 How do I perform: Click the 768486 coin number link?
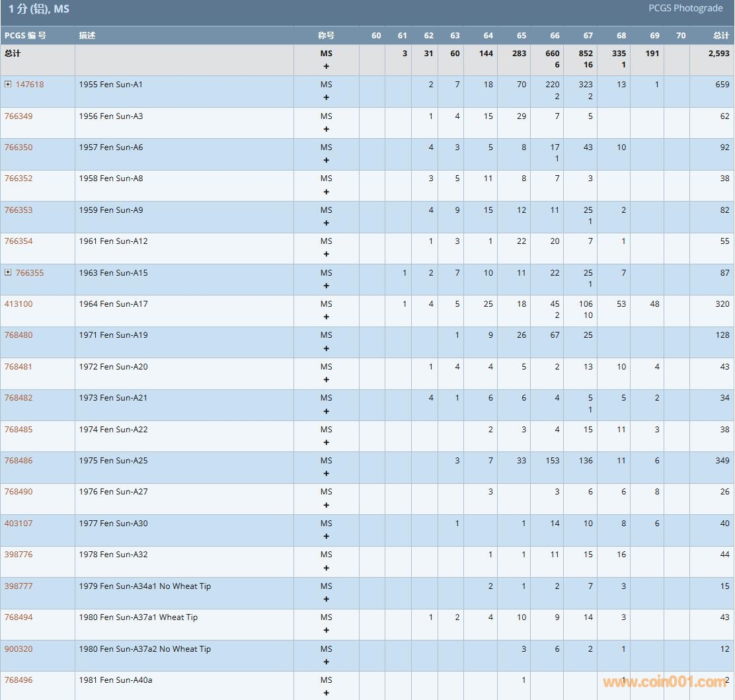coord(19,461)
